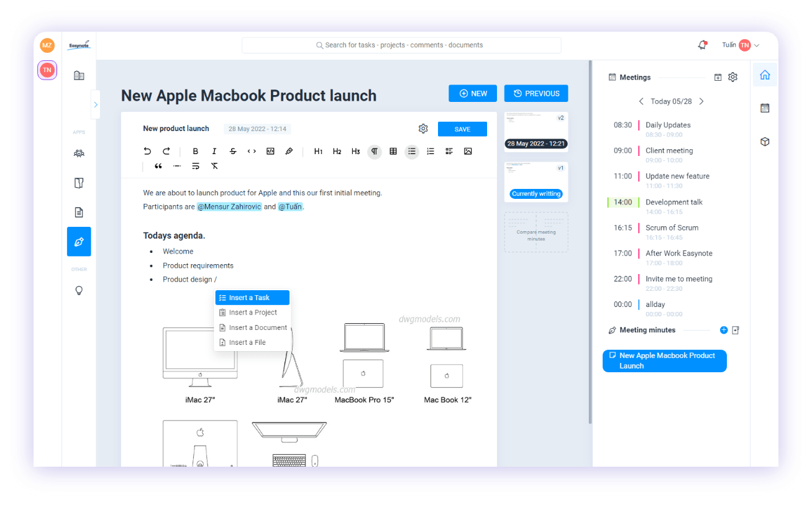Apply Heading 3 style

(355, 151)
